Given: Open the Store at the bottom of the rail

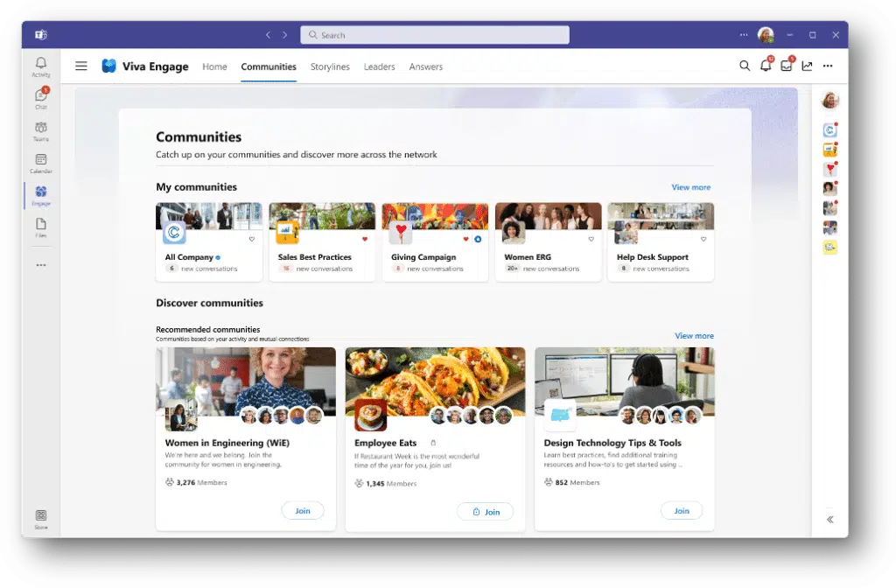Looking at the screenshot, I should click(41, 519).
